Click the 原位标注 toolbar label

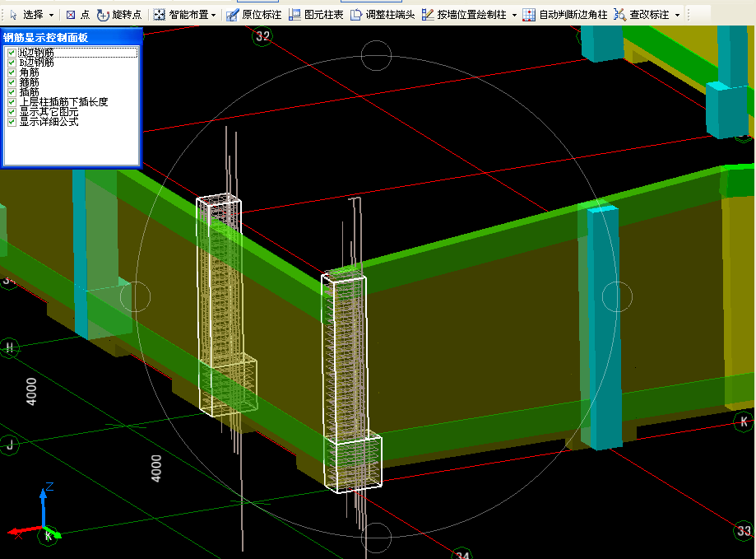262,15
